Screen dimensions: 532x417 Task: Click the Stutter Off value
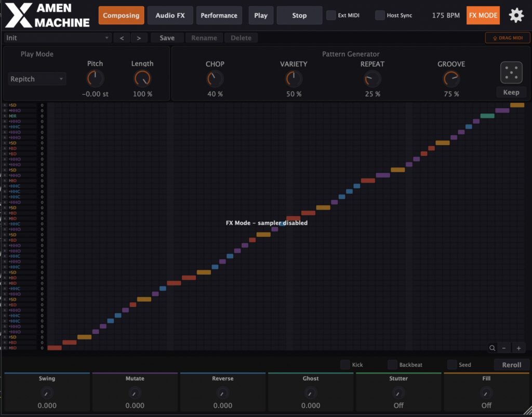tap(398, 406)
